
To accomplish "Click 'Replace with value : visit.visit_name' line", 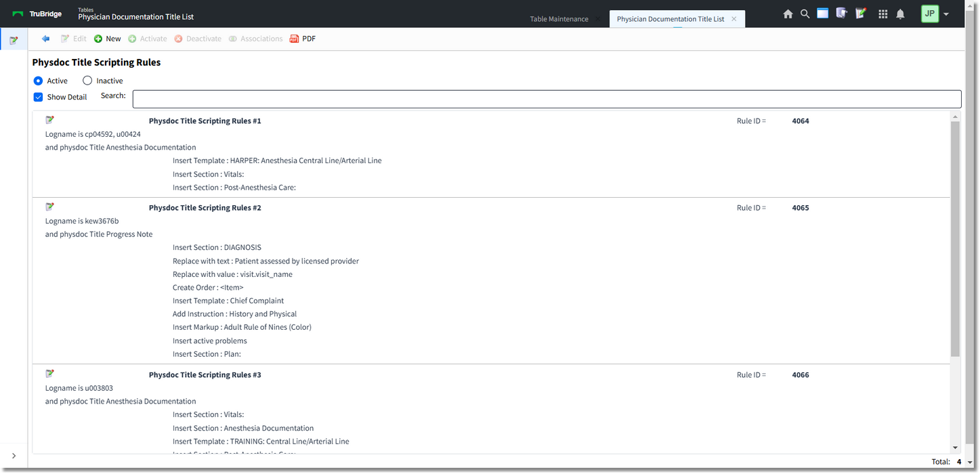I will (232, 274).
